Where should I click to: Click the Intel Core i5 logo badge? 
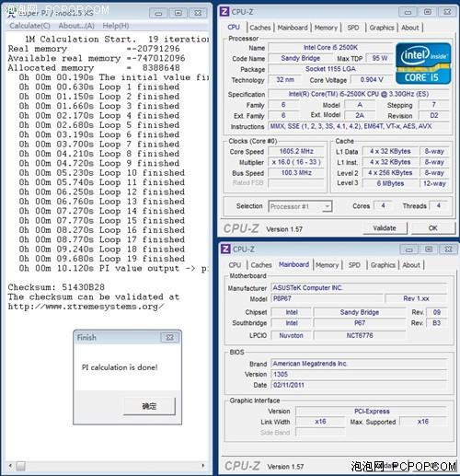coord(423,64)
